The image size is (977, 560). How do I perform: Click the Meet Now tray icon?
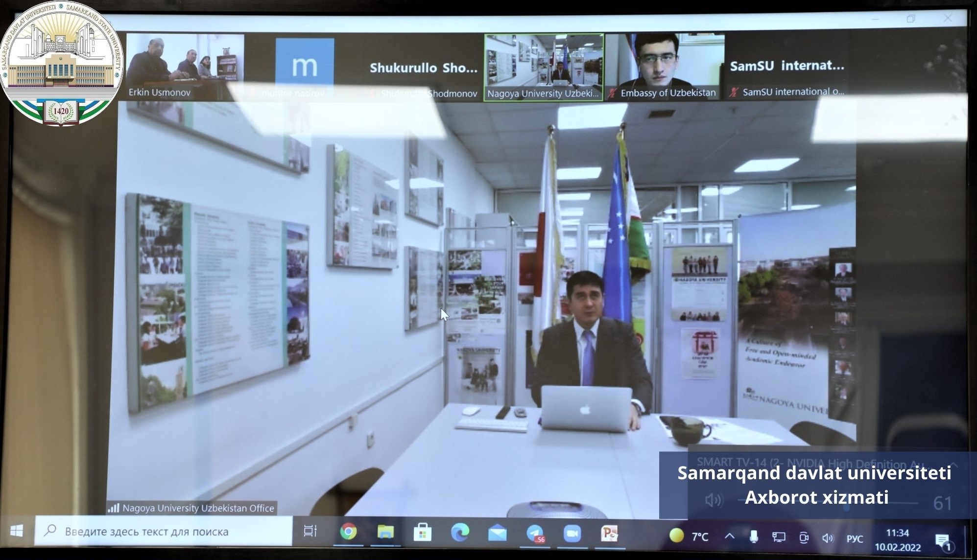(x=804, y=538)
